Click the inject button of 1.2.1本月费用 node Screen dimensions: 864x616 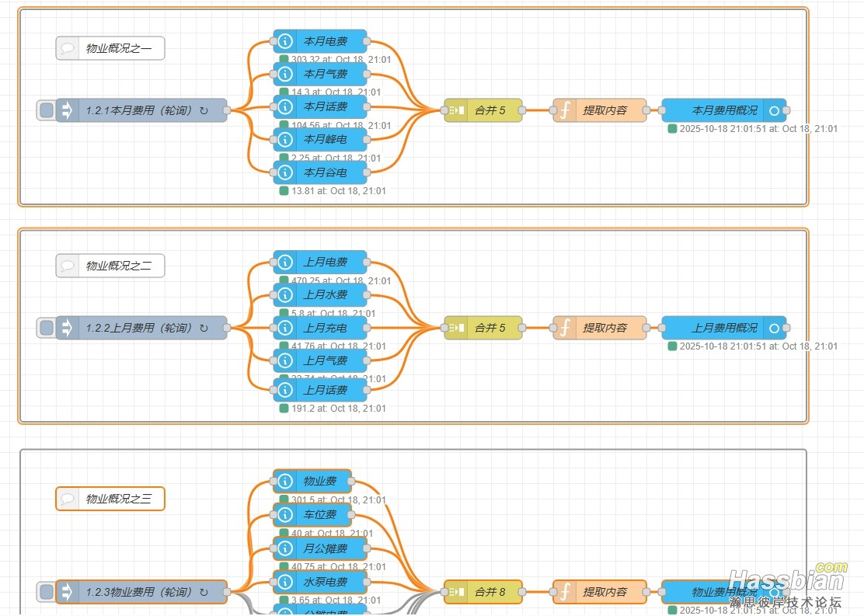(47, 111)
